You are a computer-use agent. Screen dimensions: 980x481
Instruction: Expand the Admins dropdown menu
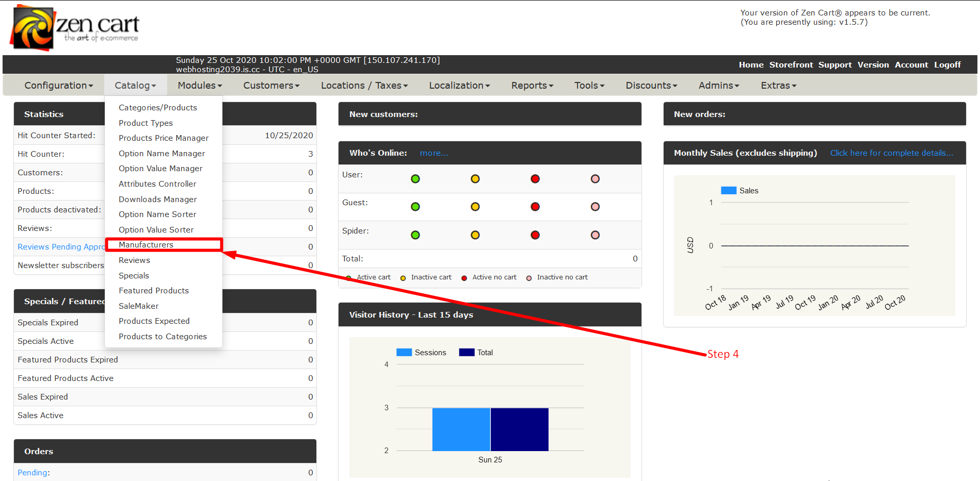pyautogui.click(x=719, y=86)
